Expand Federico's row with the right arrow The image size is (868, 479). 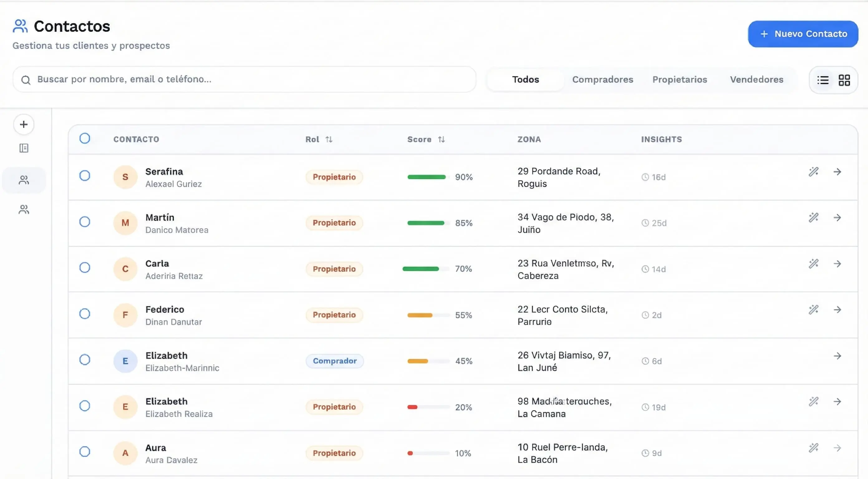(838, 310)
